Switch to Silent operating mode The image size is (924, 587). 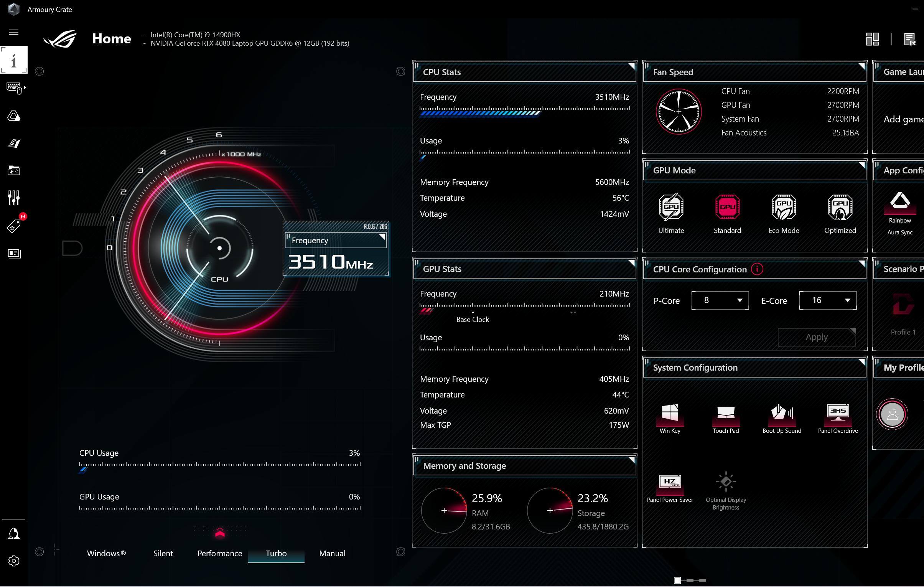[163, 553]
